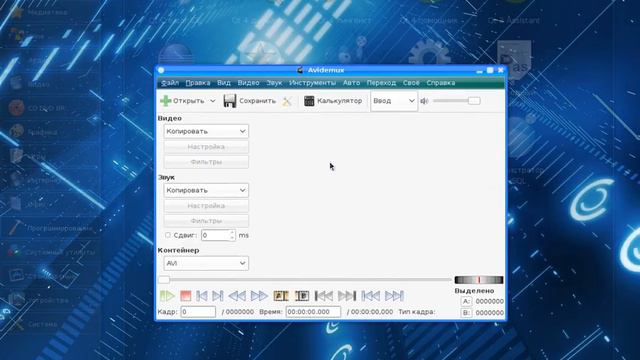Set selection marker B filmstrip icon
640x360 pixels.
(302, 296)
